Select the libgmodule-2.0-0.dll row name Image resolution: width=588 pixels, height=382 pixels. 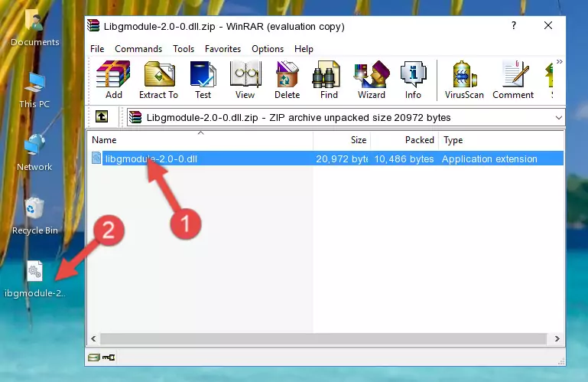pos(151,159)
